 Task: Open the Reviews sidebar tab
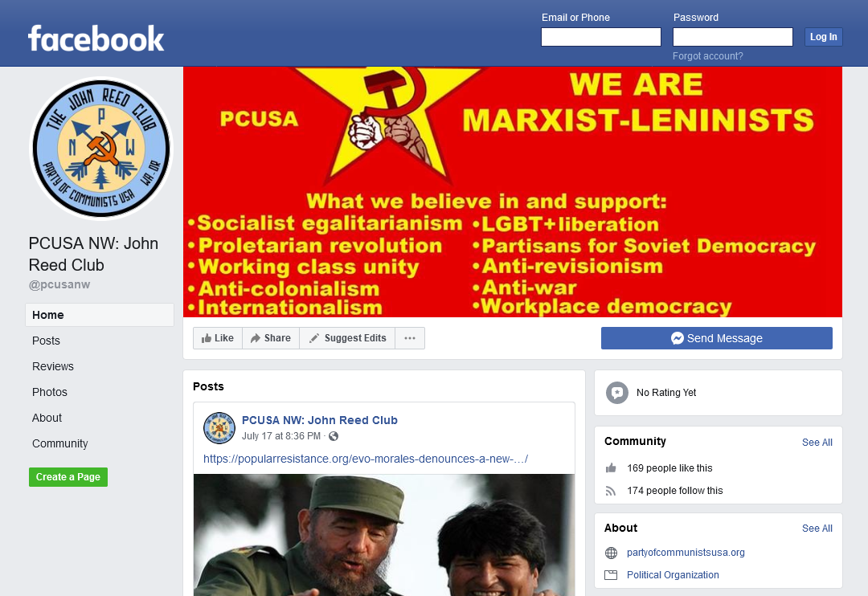point(52,366)
